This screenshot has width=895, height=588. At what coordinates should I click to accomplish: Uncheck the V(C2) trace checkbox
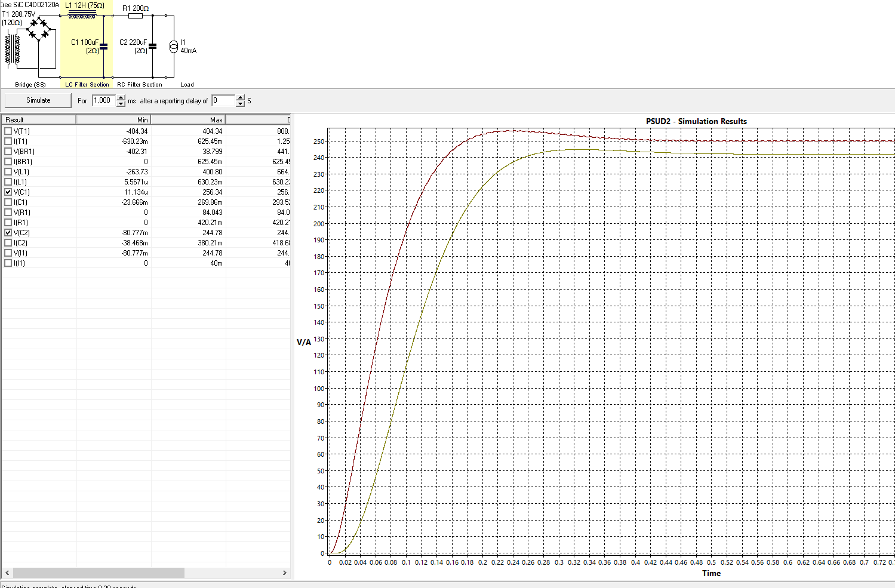tap(8, 233)
